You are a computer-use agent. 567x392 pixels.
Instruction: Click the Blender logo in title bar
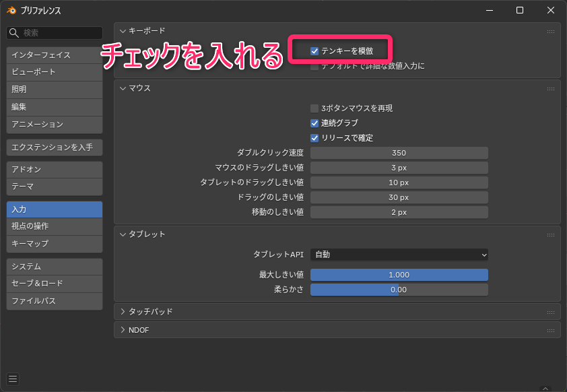(x=11, y=10)
